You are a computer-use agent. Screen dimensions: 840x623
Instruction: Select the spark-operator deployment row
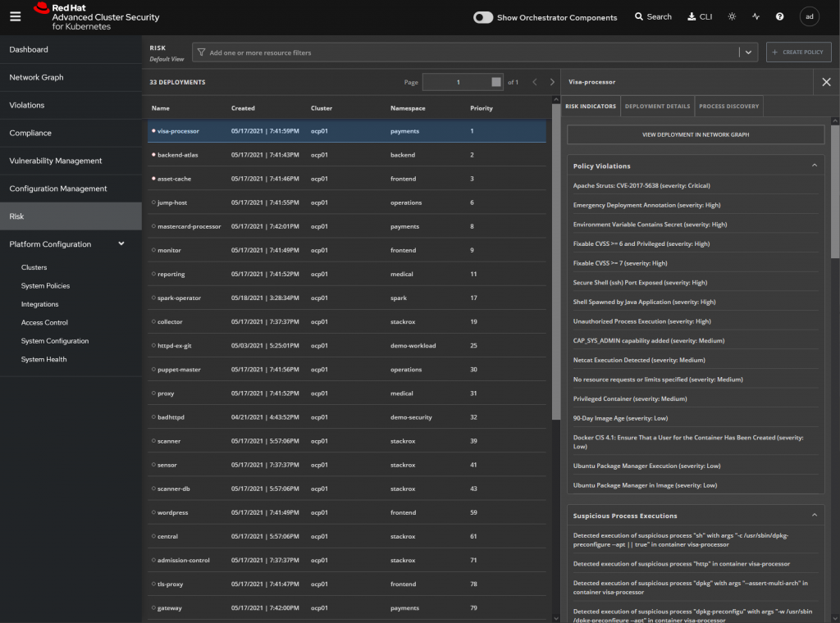347,298
